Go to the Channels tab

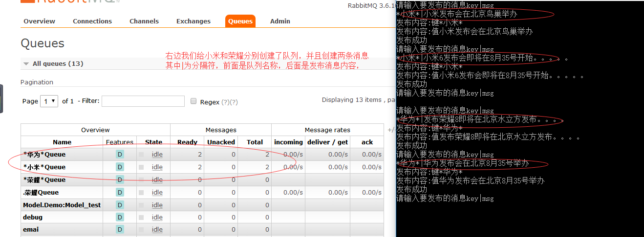tap(144, 21)
